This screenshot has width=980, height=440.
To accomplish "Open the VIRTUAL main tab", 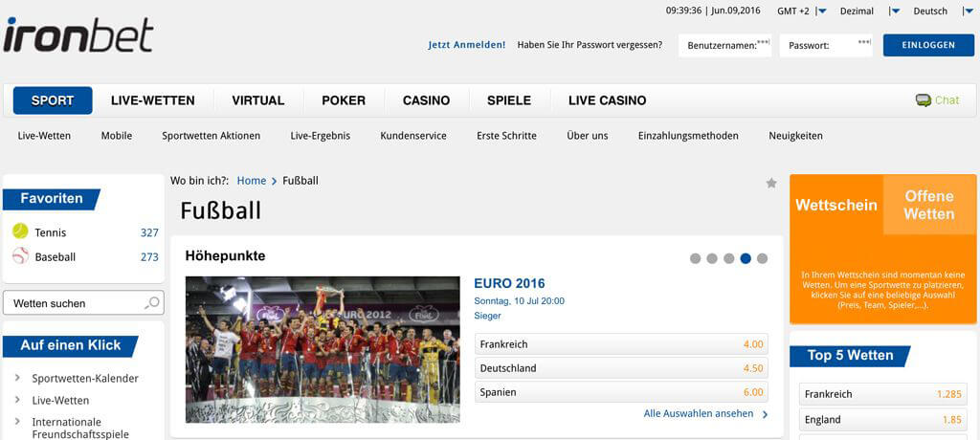I will [x=258, y=100].
